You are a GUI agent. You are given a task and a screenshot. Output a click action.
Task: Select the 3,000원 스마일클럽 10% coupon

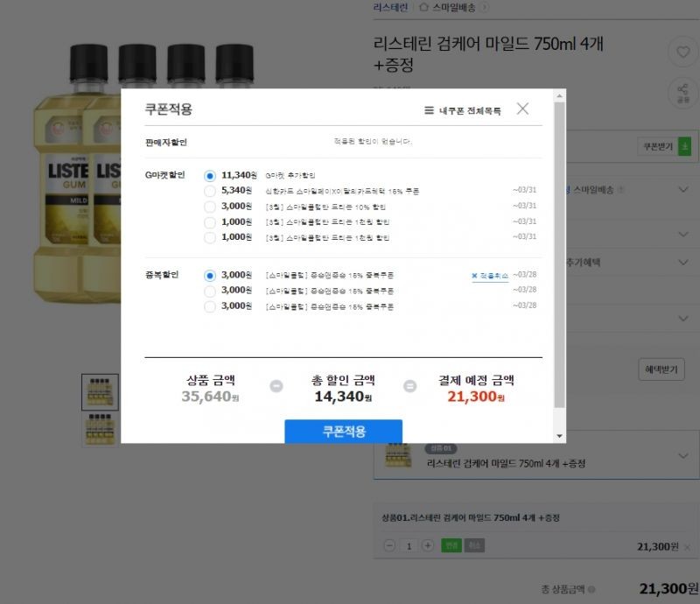coord(210,207)
